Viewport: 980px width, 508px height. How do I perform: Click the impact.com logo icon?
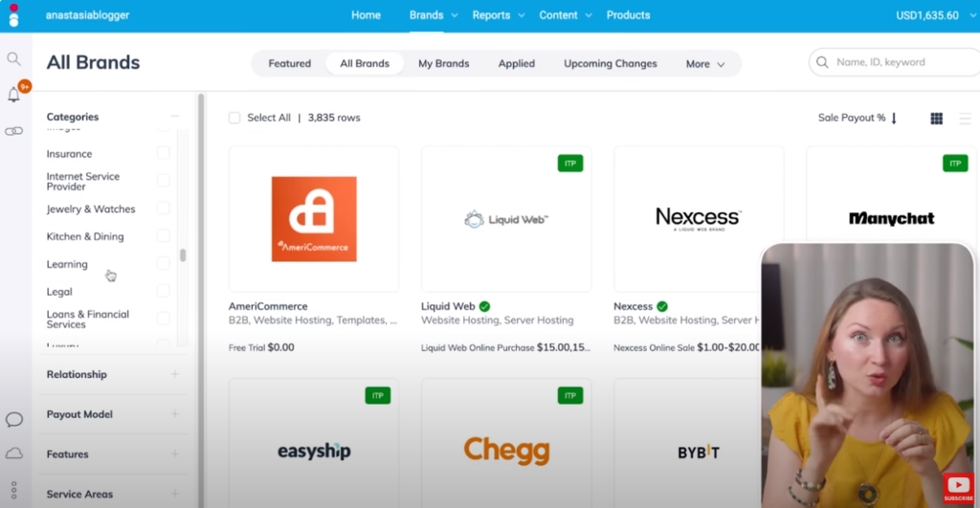[13, 15]
